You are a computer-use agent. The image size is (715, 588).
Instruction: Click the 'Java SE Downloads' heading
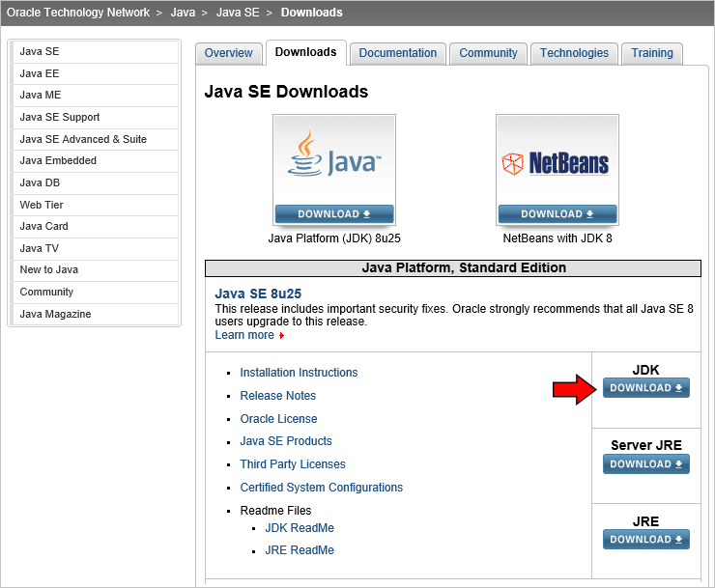pyautogui.click(x=286, y=92)
